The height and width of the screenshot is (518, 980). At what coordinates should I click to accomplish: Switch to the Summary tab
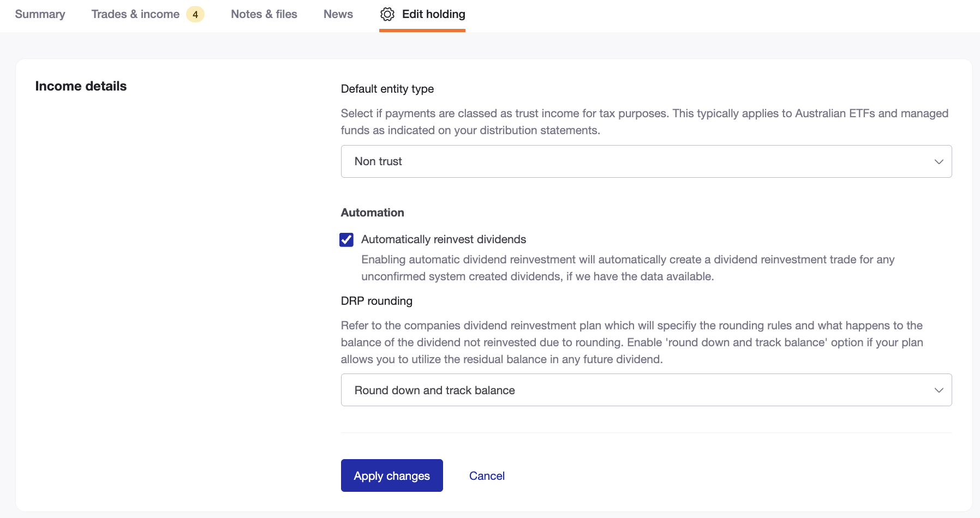pyautogui.click(x=40, y=14)
